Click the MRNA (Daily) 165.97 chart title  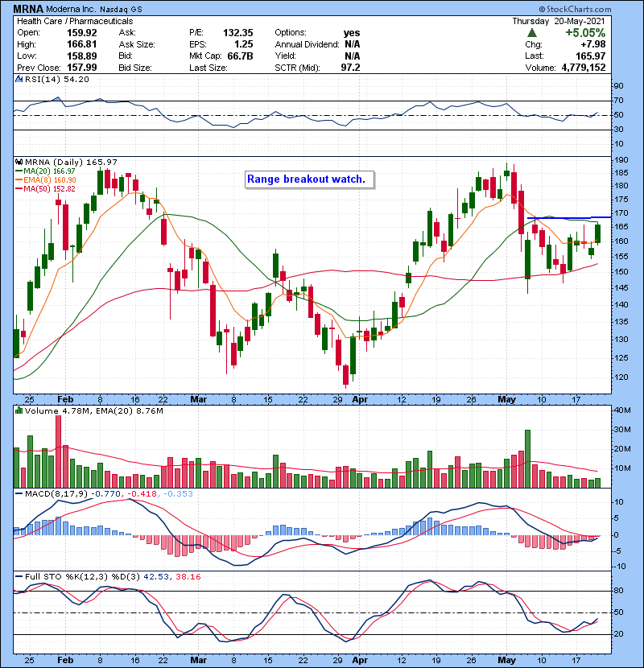point(71,163)
